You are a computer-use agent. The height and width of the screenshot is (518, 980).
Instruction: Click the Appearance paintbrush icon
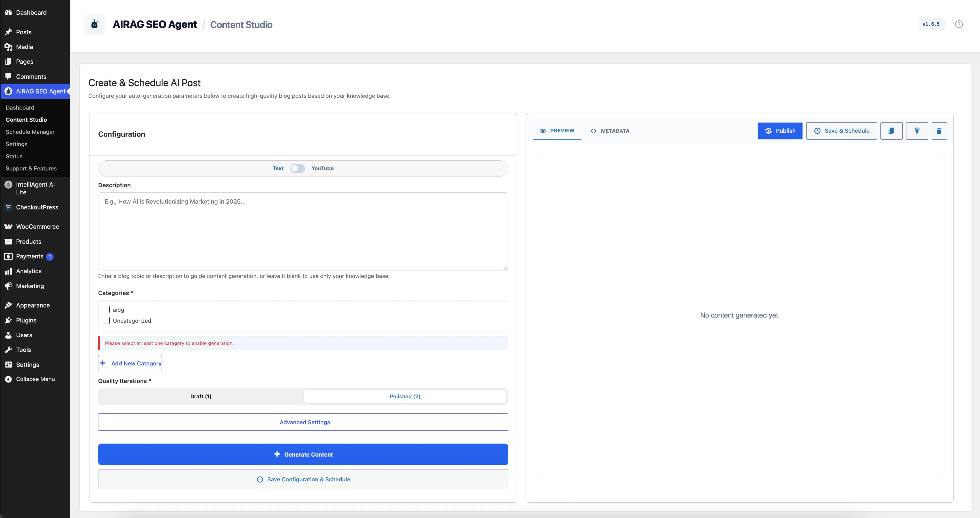click(x=8, y=305)
